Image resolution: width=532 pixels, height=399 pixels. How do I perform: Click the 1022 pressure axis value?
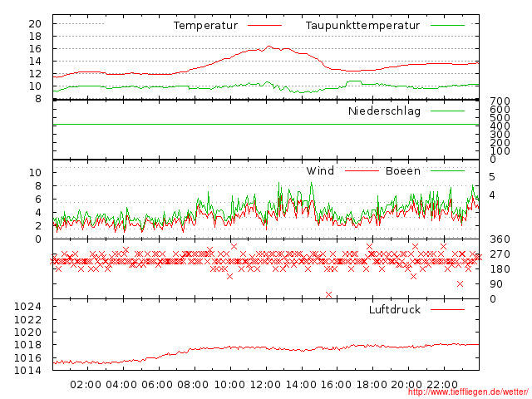click(x=27, y=319)
